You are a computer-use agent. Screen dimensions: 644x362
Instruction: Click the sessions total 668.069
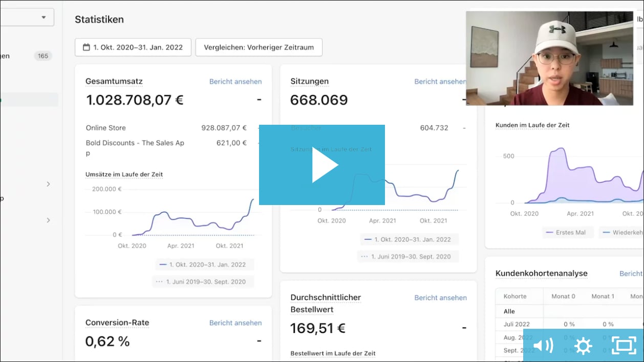pyautogui.click(x=319, y=100)
